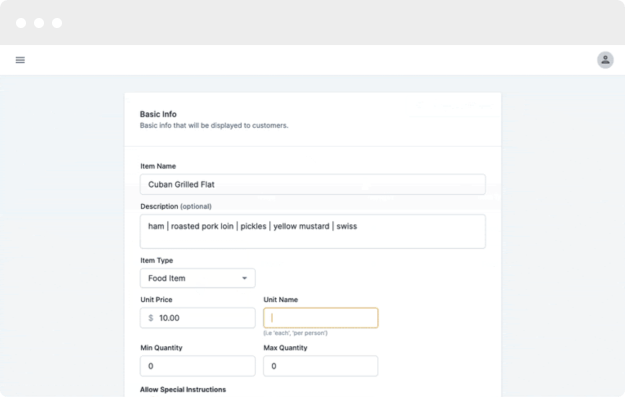Click the Description (optional) label

click(176, 206)
